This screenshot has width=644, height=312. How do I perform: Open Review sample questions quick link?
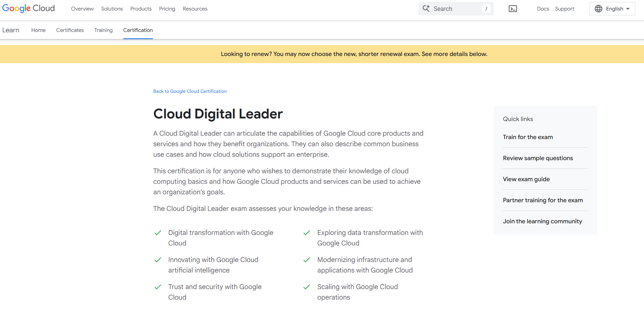click(x=538, y=158)
